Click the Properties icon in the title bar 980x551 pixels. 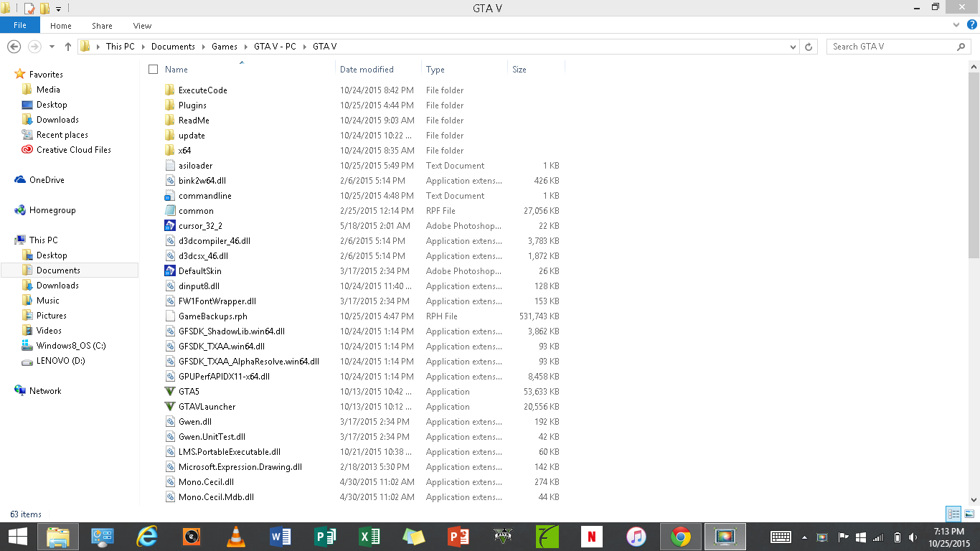click(x=29, y=8)
